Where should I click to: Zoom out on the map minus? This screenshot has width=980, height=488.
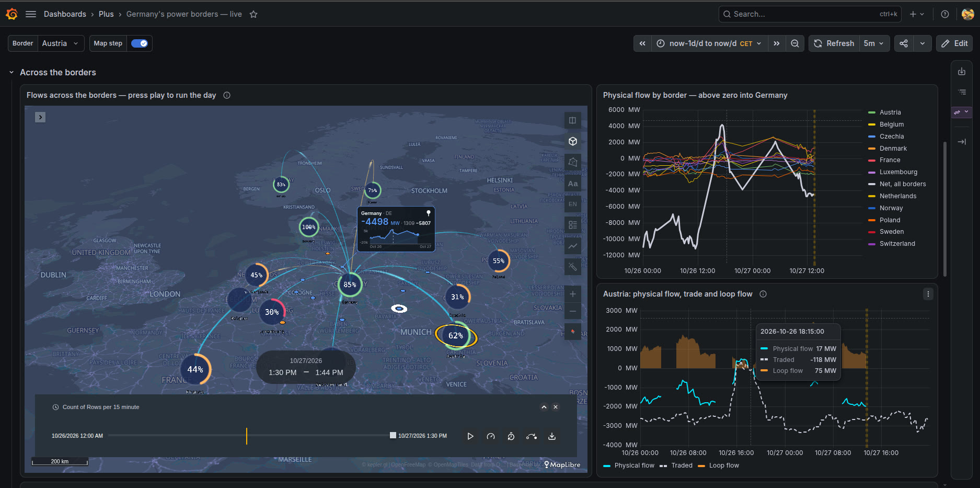pyautogui.click(x=573, y=311)
